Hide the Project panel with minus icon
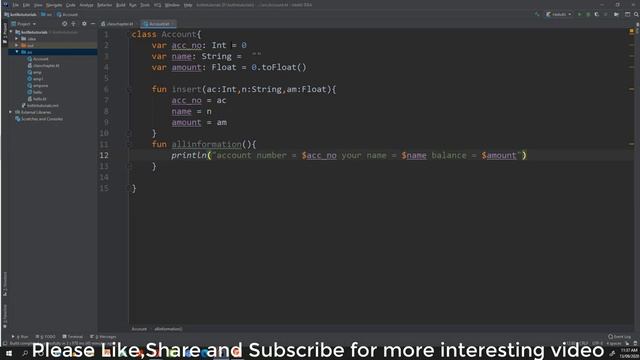Image resolution: width=640 pixels, height=360 pixels. coord(93,24)
